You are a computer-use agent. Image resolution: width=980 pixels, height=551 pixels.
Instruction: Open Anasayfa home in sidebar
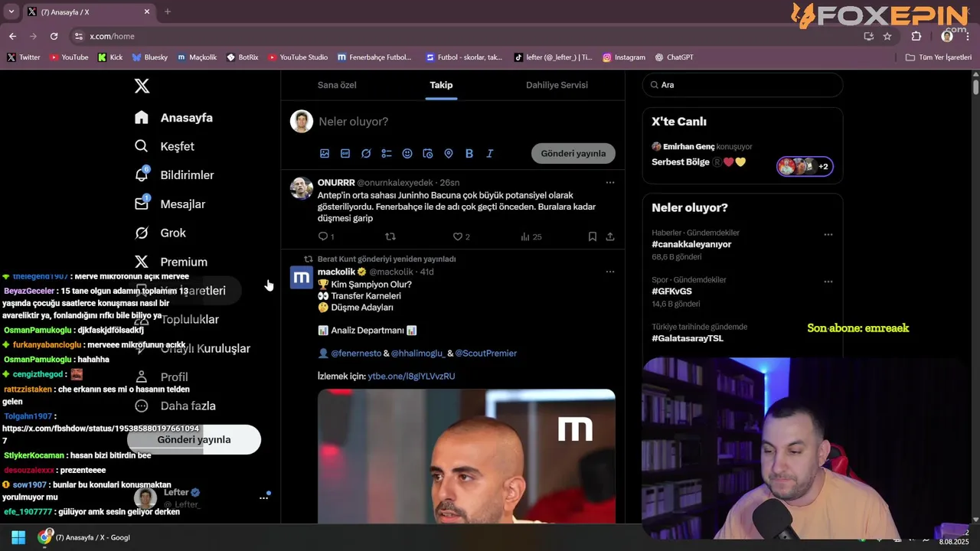174,118
